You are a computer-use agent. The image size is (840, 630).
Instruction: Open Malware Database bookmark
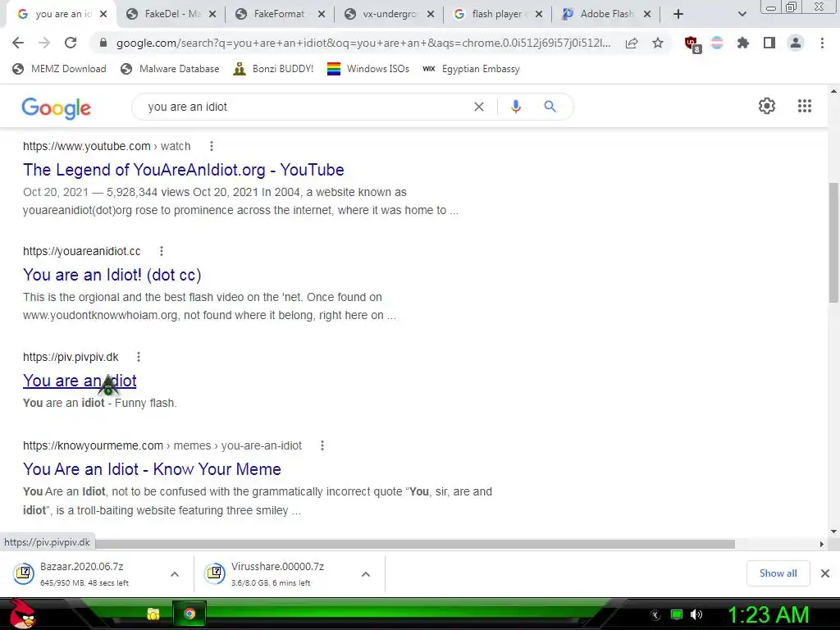[171, 69]
